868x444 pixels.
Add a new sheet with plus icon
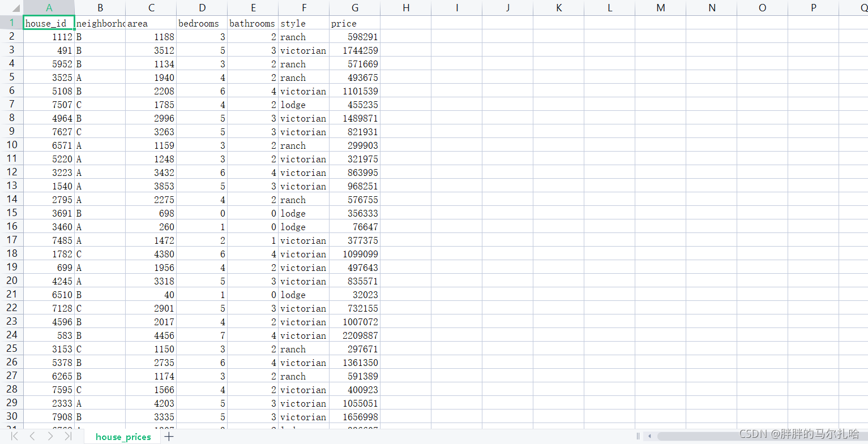[169, 436]
